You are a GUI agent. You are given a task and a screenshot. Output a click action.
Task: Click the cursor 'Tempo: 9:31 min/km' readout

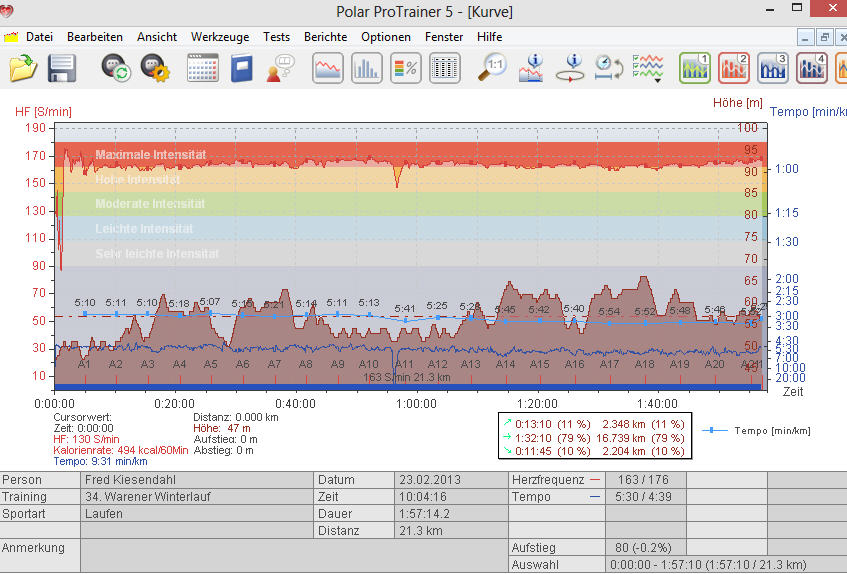tap(100, 461)
